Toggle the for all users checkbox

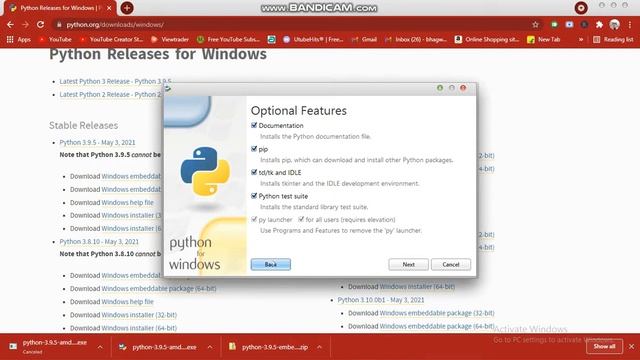click(x=301, y=220)
